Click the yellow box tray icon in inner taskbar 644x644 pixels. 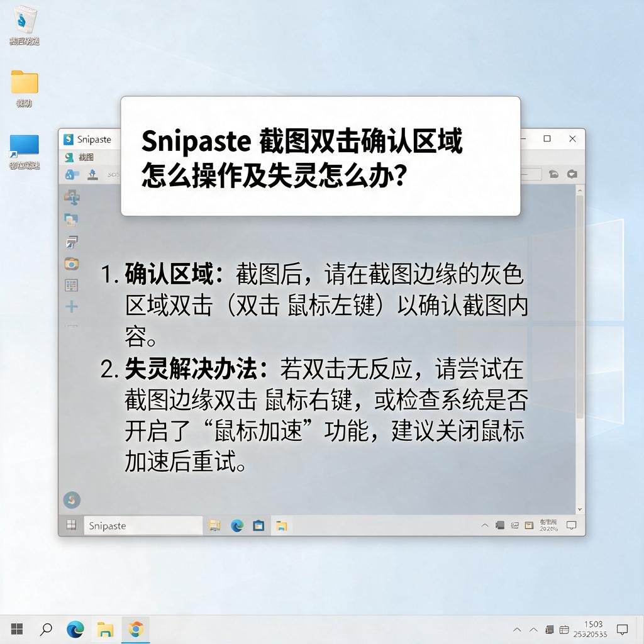[530, 525]
